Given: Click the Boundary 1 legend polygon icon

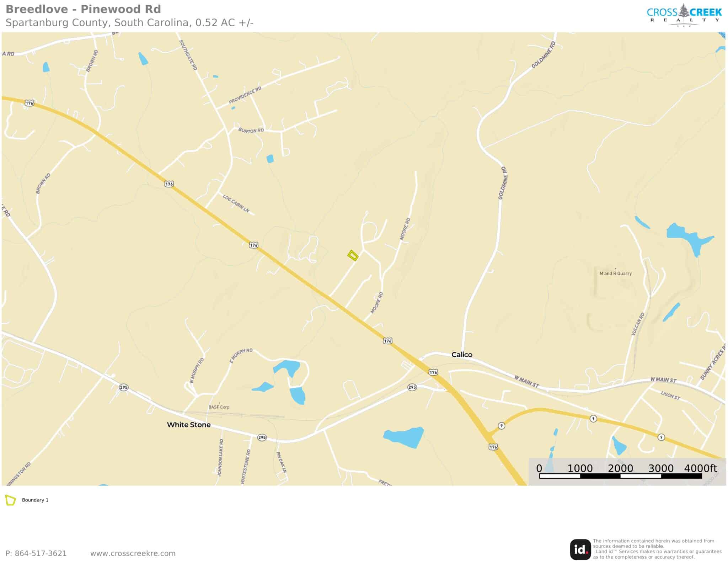Looking at the screenshot, I should tap(10, 500).
